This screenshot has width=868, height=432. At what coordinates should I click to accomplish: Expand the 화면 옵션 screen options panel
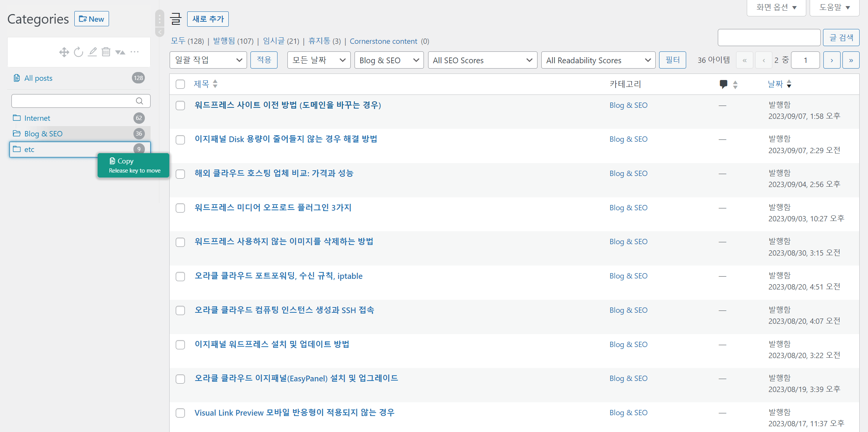(x=777, y=7)
